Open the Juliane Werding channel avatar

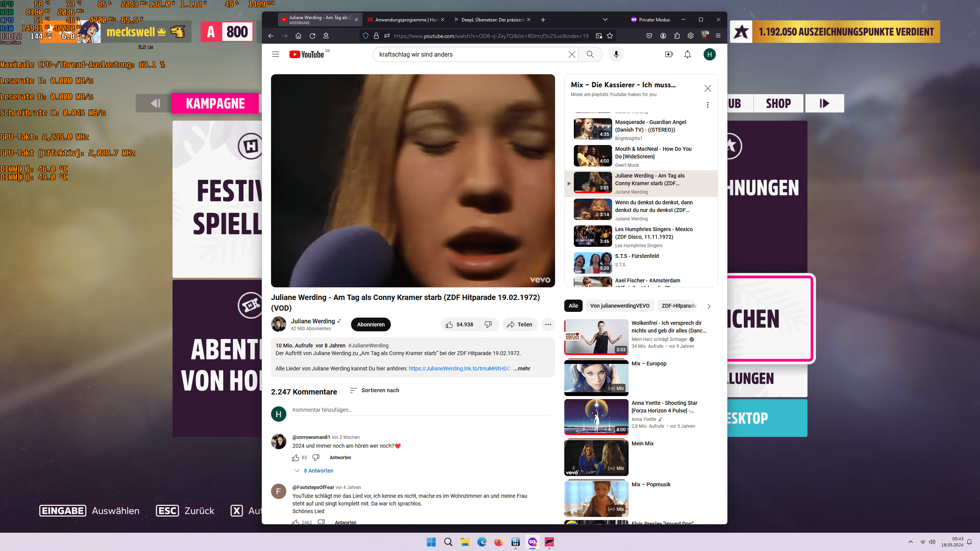tap(279, 324)
